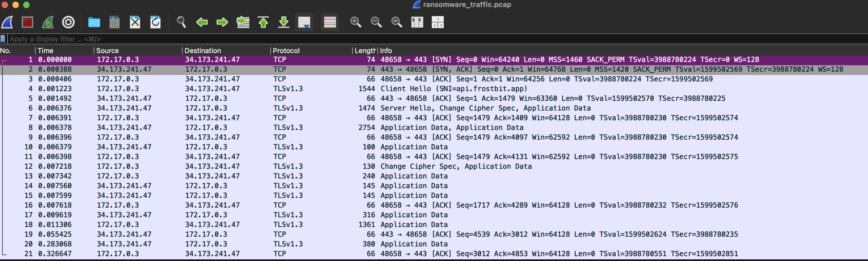Click the find packet magnifier icon
This screenshot has width=868, height=261.
(x=181, y=22)
